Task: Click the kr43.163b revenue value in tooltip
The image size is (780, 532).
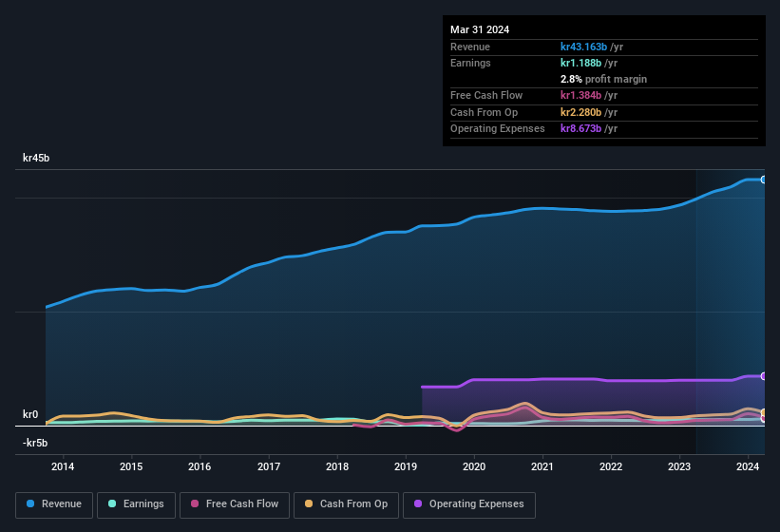Action: [583, 47]
